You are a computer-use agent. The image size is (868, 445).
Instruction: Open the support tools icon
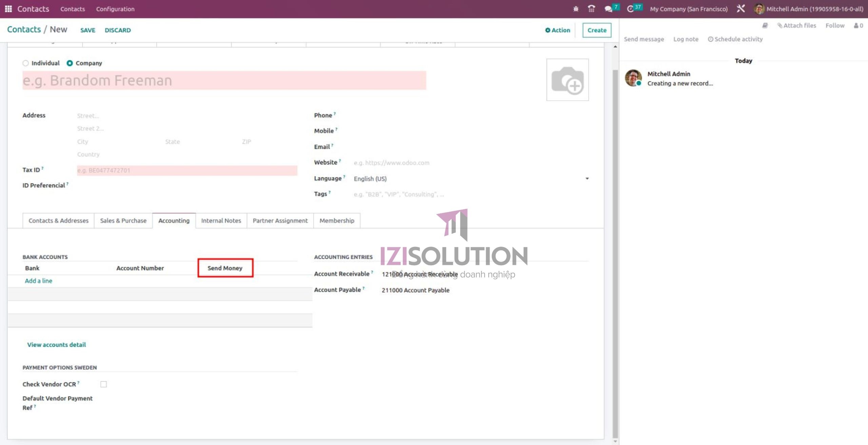click(741, 8)
